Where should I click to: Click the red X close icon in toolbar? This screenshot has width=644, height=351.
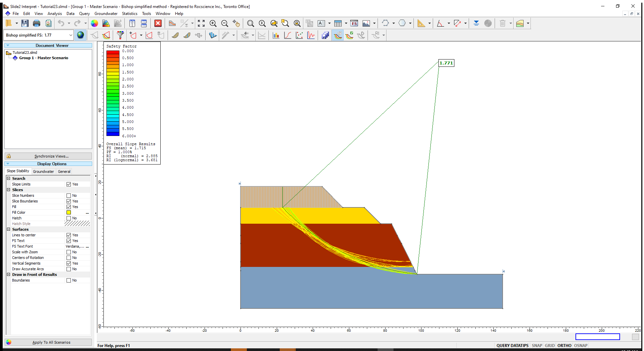[158, 23]
